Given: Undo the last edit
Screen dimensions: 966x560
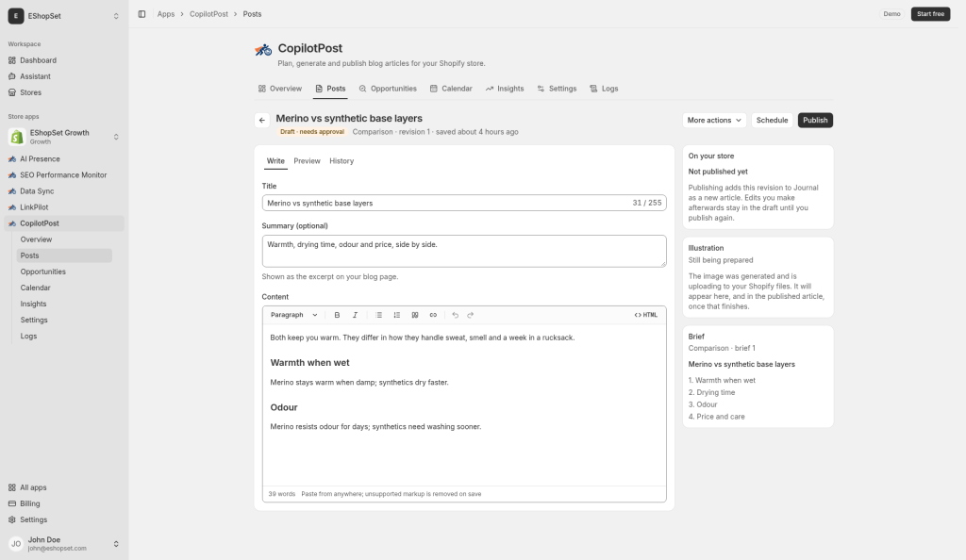Looking at the screenshot, I should pyautogui.click(x=456, y=315).
